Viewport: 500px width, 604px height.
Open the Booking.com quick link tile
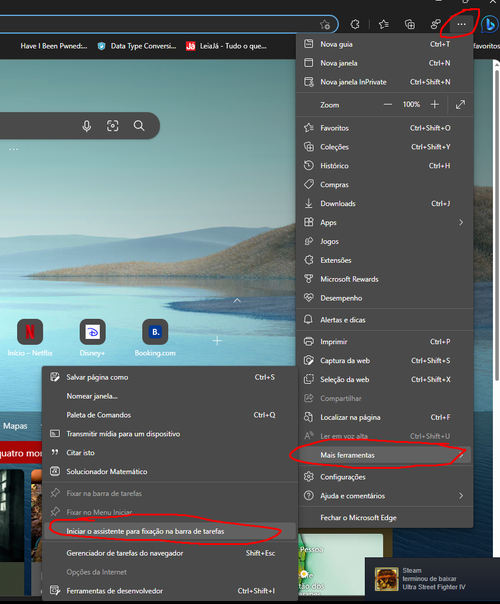coord(155,338)
